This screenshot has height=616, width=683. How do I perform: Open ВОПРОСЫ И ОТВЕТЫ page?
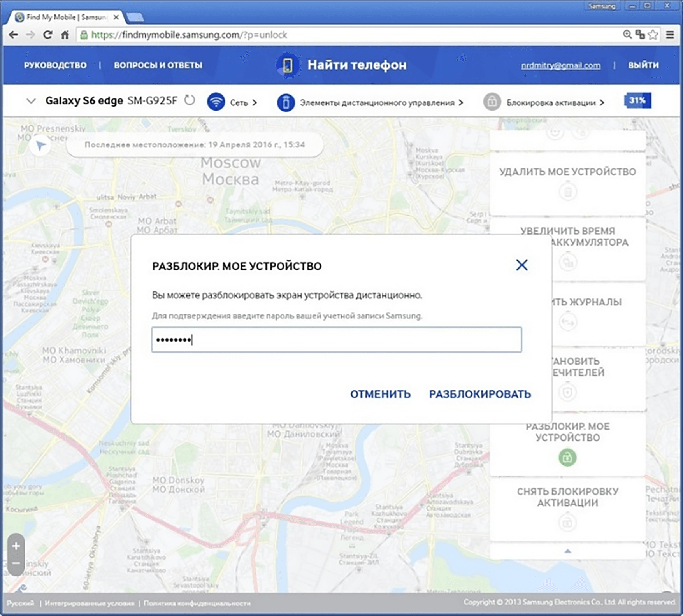(158, 65)
